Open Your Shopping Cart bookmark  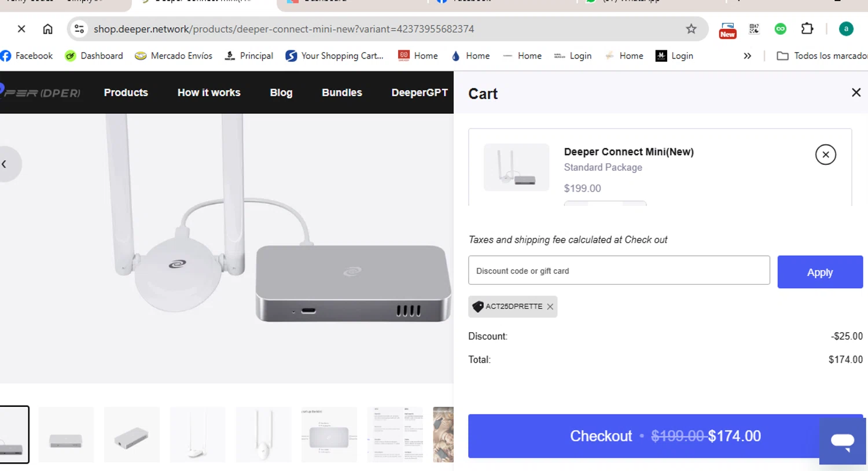point(334,56)
